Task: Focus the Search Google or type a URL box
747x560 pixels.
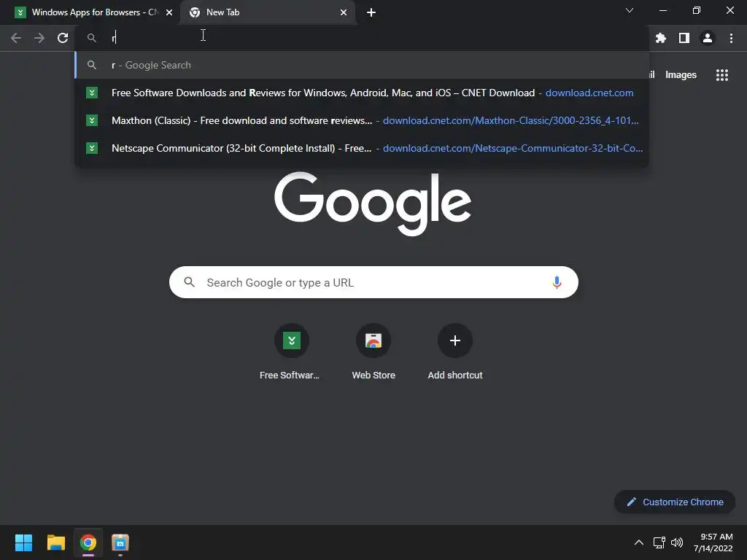Action: 373,282
